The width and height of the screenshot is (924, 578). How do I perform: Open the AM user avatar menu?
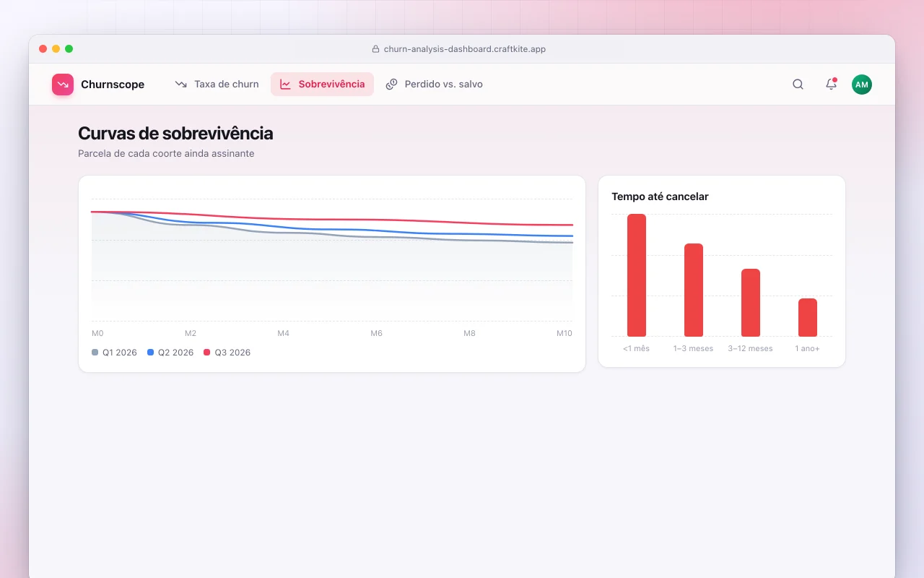point(862,85)
